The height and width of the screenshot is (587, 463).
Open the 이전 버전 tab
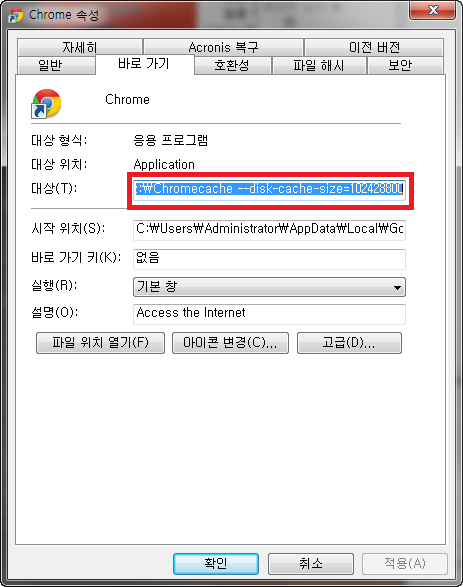point(374,47)
